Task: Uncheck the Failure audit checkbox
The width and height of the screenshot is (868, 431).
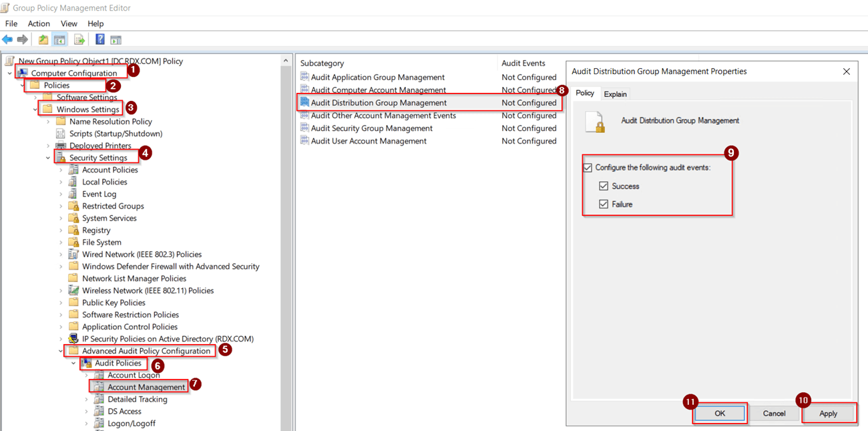Action: (x=604, y=204)
